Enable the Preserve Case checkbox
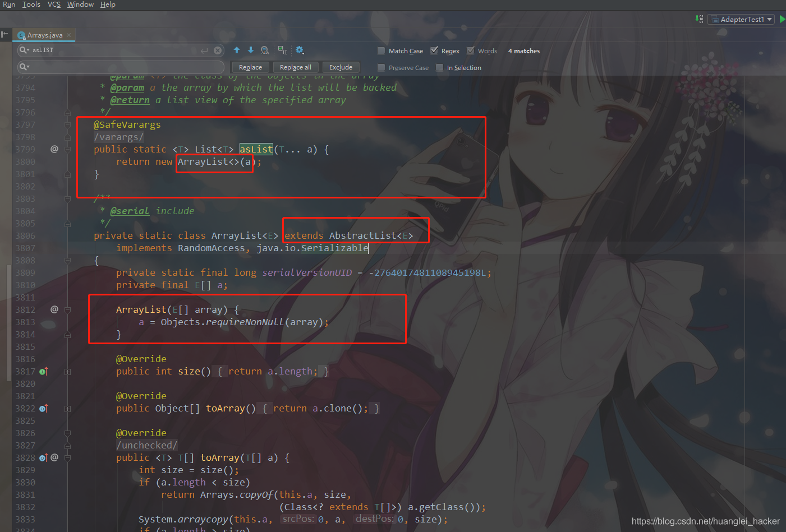 tap(381, 67)
